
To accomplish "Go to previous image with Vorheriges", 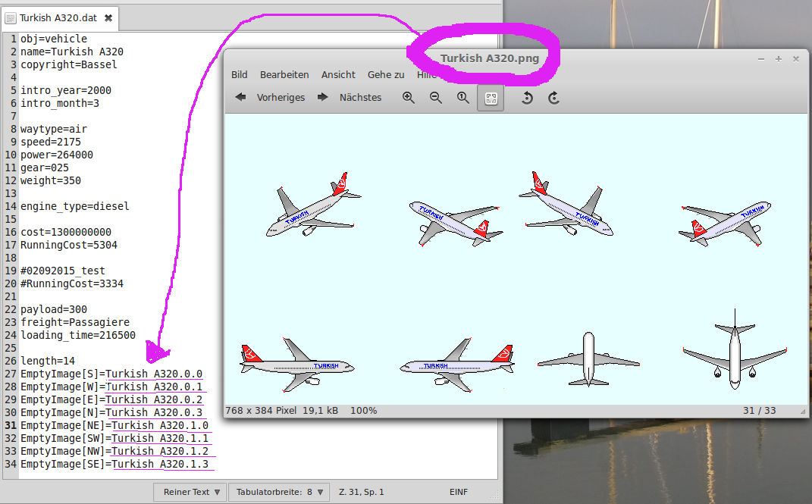I will tap(270, 98).
